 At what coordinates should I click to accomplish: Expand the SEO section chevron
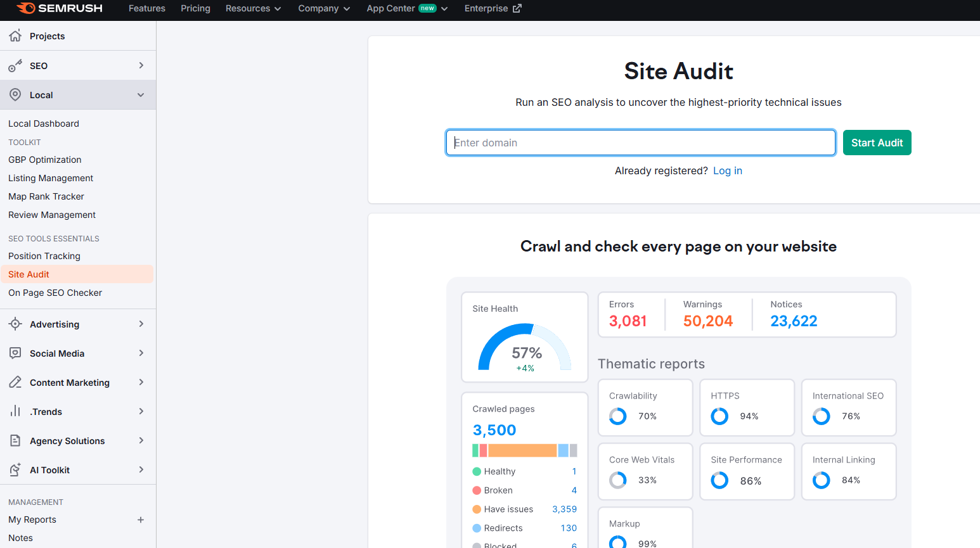(x=141, y=65)
